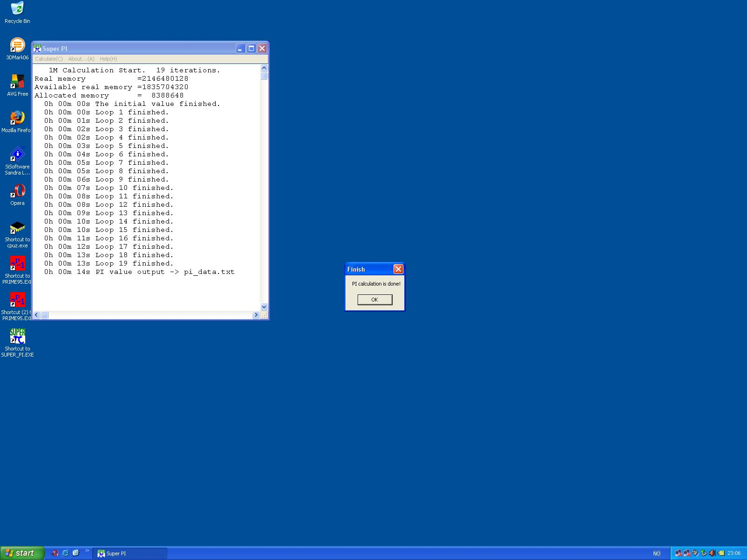Select the Shortcut to cpuz.exe icon

coord(17,235)
